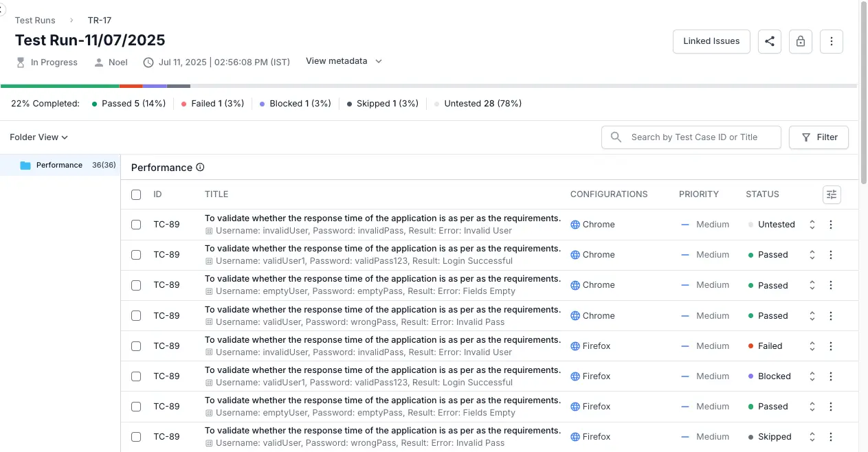Select the Performance folder in sidebar
The image size is (868, 452).
click(x=59, y=166)
